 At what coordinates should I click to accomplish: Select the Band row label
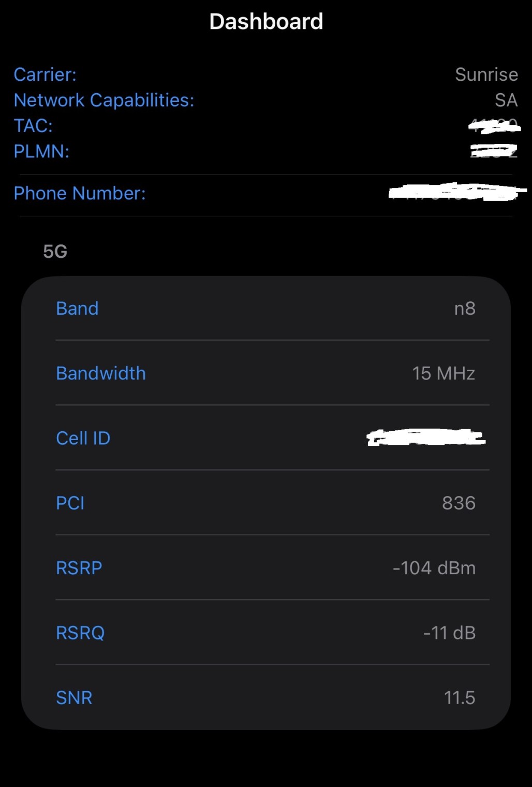[x=77, y=309]
